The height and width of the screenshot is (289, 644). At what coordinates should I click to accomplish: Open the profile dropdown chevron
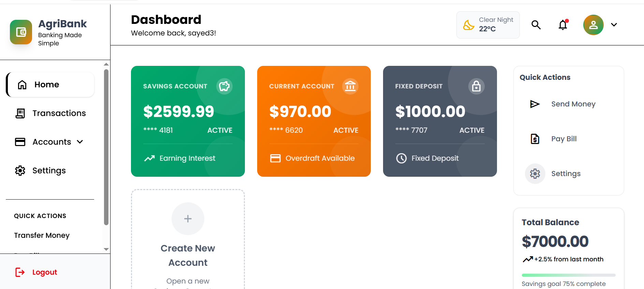(614, 25)
